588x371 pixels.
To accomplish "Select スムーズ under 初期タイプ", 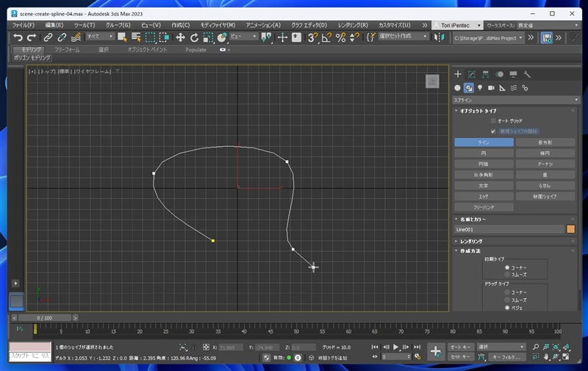I will coord(507,275).
